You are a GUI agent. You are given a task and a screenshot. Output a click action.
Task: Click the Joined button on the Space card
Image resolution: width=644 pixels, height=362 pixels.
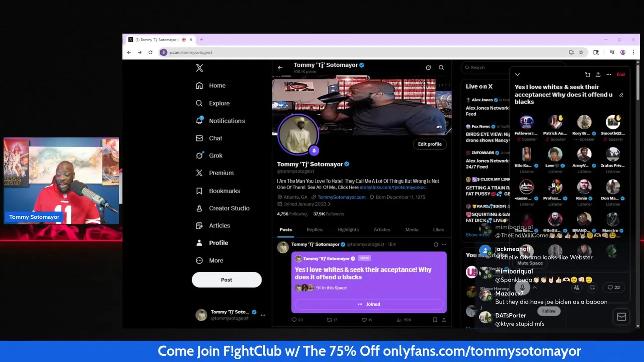click(369, 304)
